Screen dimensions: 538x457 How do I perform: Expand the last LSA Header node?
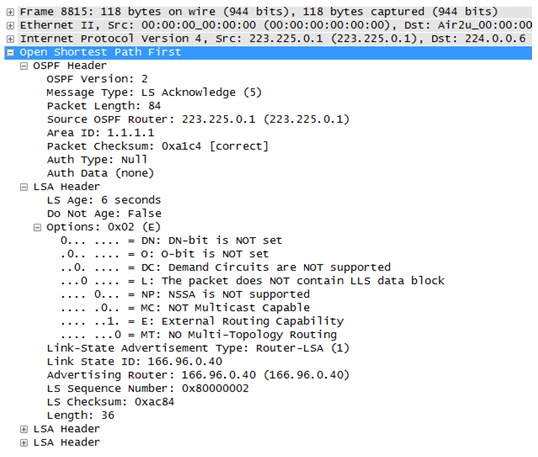(x=24, y=443)
